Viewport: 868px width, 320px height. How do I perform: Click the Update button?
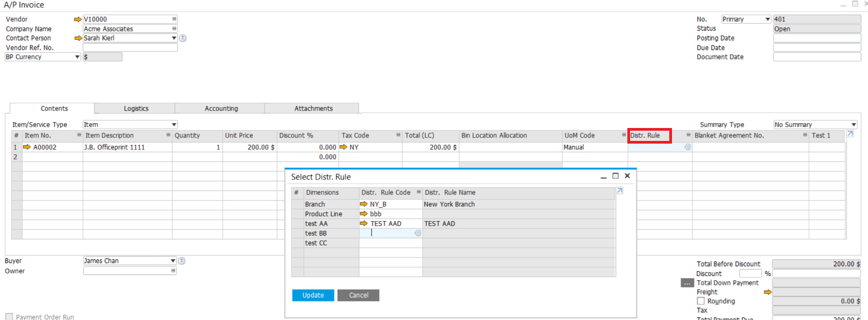click(x=313, y=295)
